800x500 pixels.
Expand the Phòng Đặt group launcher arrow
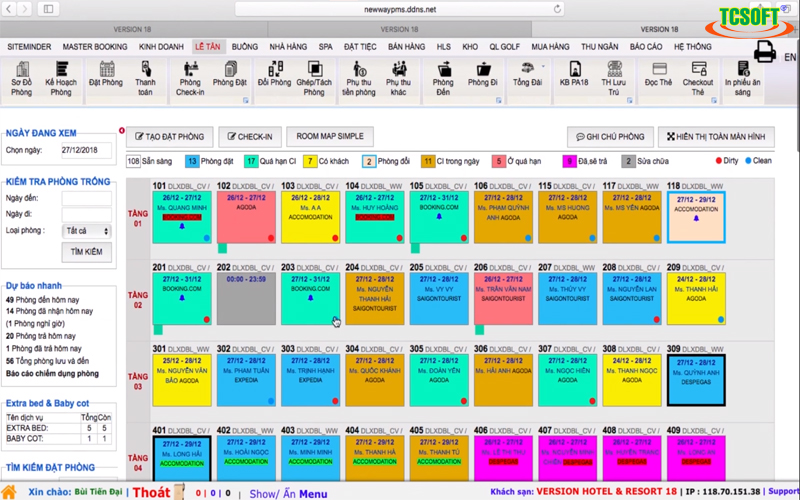pos(244,99)
